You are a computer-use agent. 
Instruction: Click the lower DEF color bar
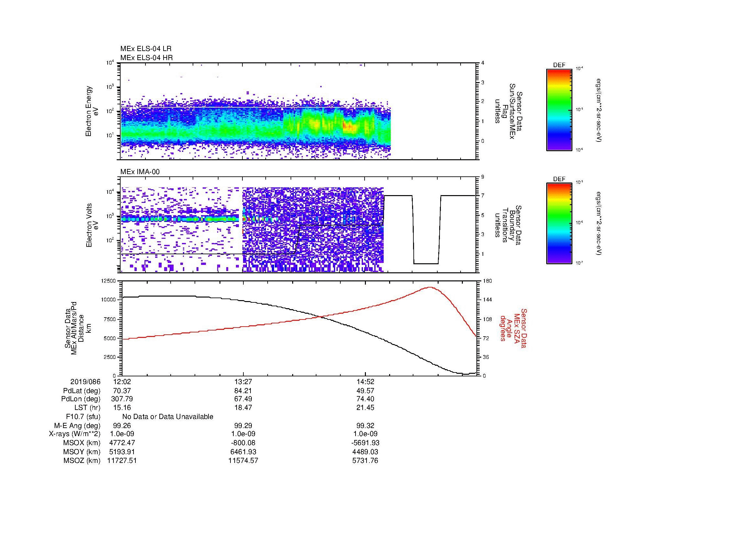559,224
